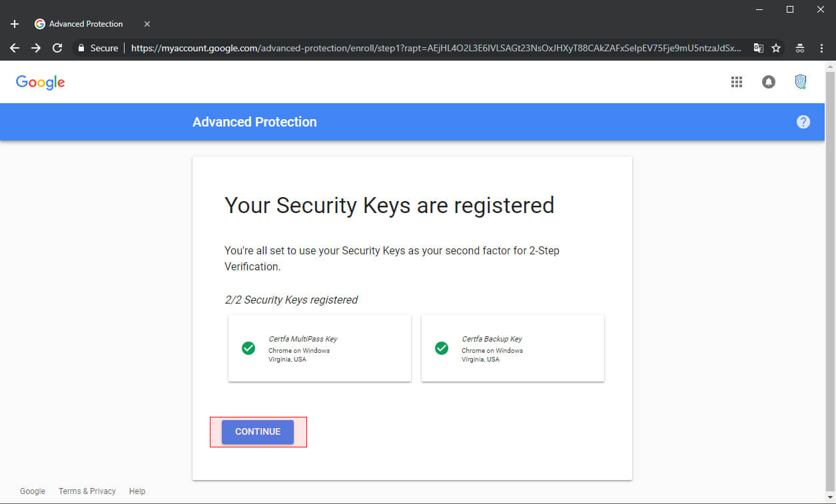Open the fingerprint shield account avatar

click(x=801, y=82)
